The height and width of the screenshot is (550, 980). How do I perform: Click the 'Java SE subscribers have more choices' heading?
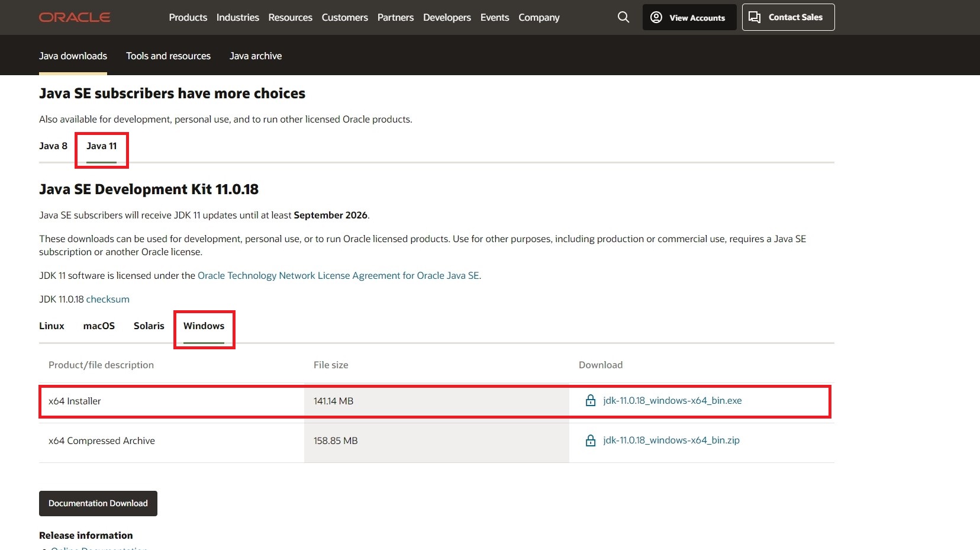[172, 94]
